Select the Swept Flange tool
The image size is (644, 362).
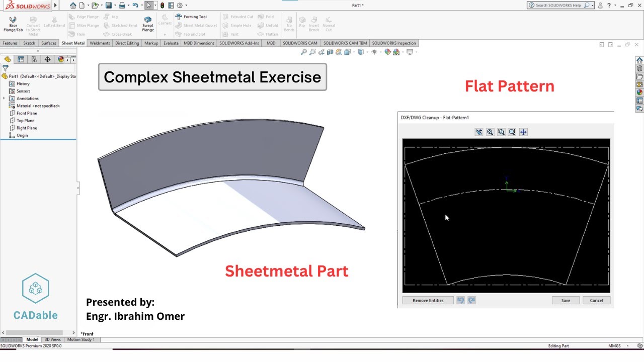pos(148,24)
